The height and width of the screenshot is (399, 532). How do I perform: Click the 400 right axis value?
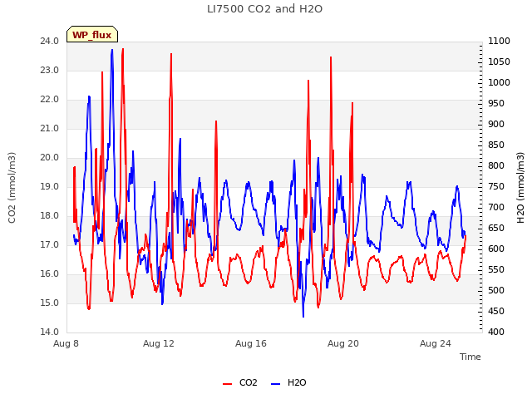(496, 332)
